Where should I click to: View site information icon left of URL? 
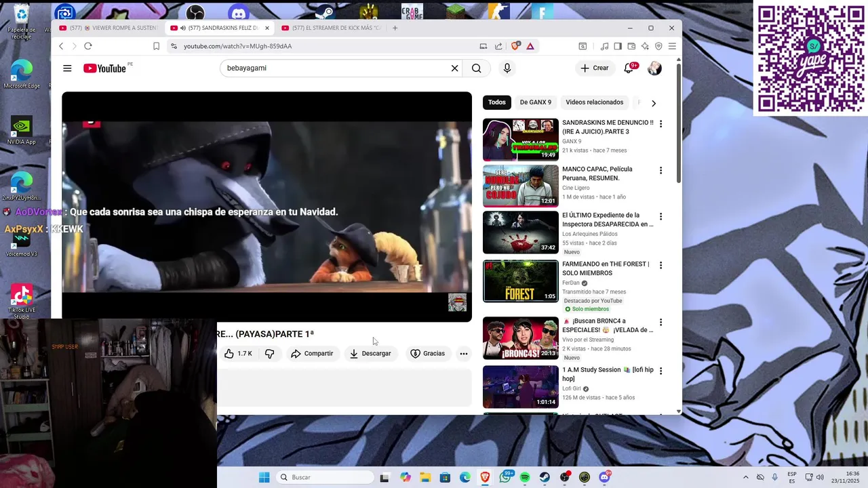(x=174, y=46)
